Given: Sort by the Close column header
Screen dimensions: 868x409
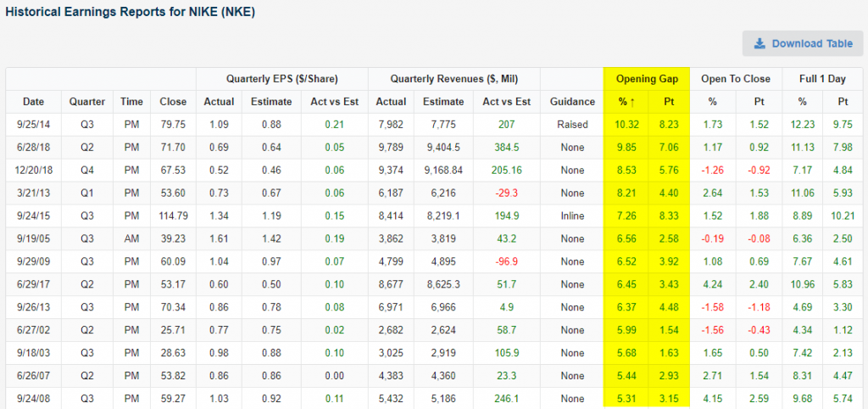Looking at the screenshot, I should point(173,102).
